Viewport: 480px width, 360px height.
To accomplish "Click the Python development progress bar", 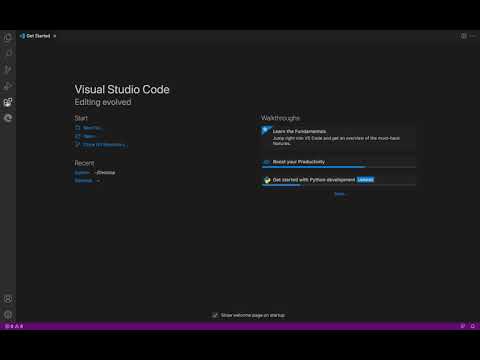I will point(339,185).
